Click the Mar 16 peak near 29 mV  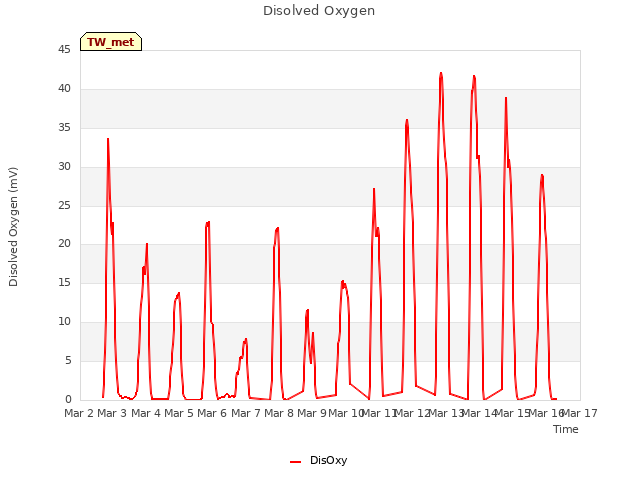[x=542, y=175]
